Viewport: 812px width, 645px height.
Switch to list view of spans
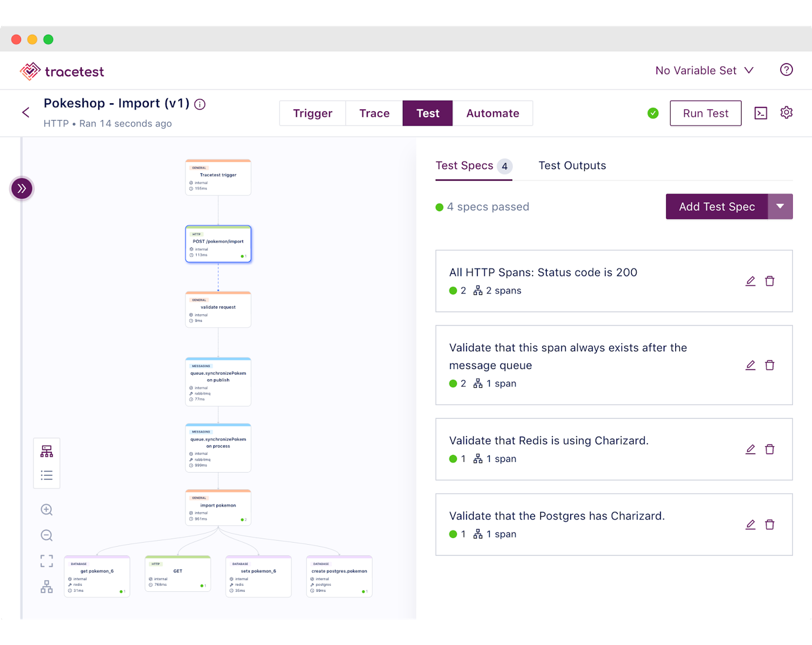(x=47, y=475)
